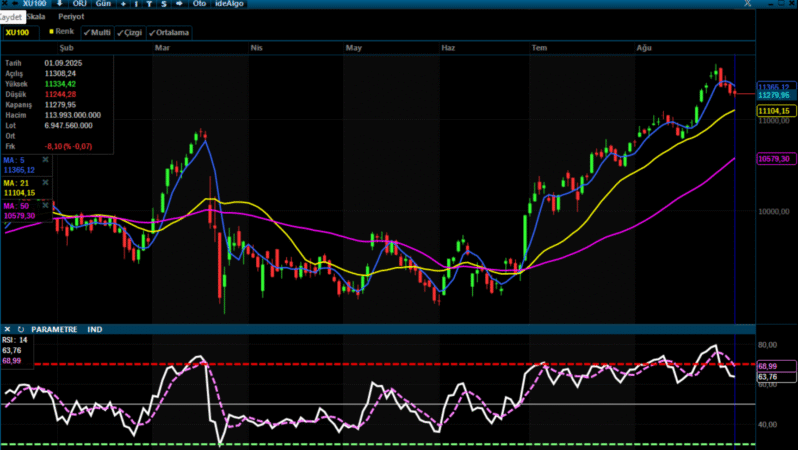Click the Kaydet save button
Image resolution: width=798 pixels, height=450 pixels.
[11, 17]
